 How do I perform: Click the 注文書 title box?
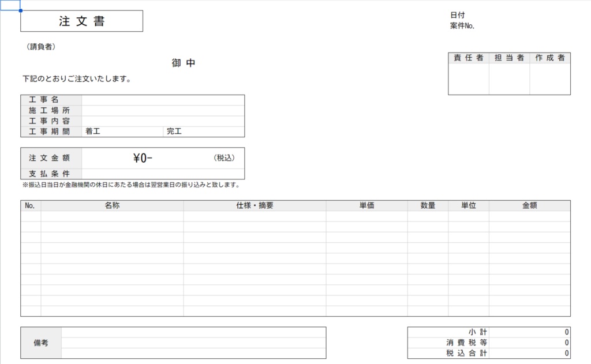tap(81, 20)
